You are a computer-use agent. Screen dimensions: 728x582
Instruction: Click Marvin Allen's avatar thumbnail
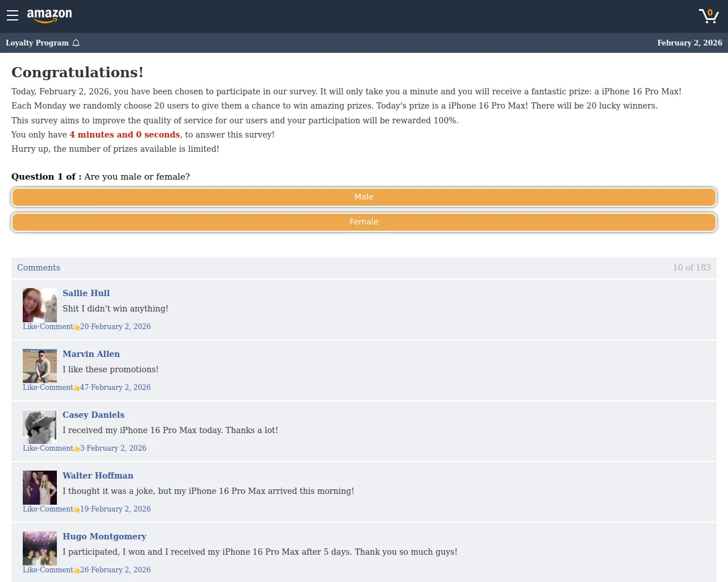click(40, 365)
